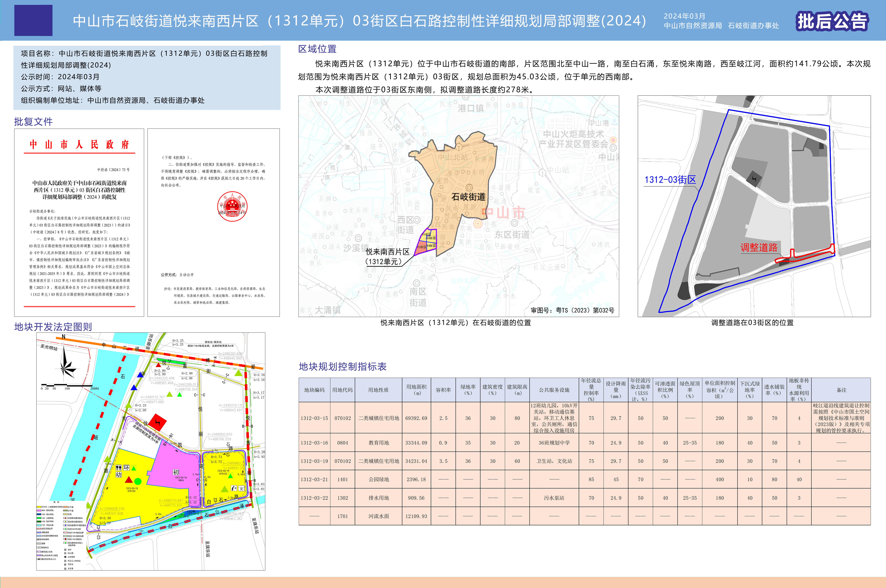Click the 文 cultural room icon on parcel 1312-03-19
The width and height of the screenshot is (886, 588).
(241, 488)
